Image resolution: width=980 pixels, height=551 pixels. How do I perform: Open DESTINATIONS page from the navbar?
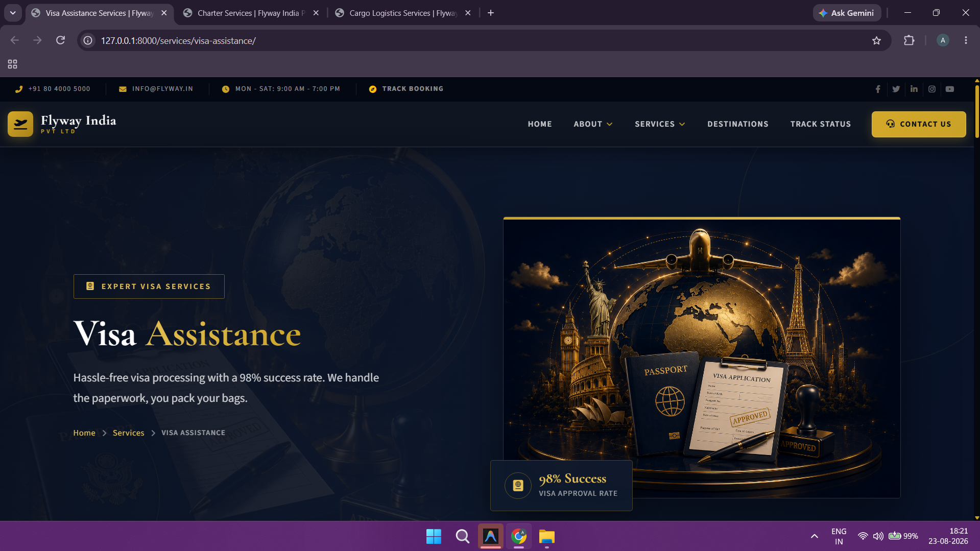point(737,124)
